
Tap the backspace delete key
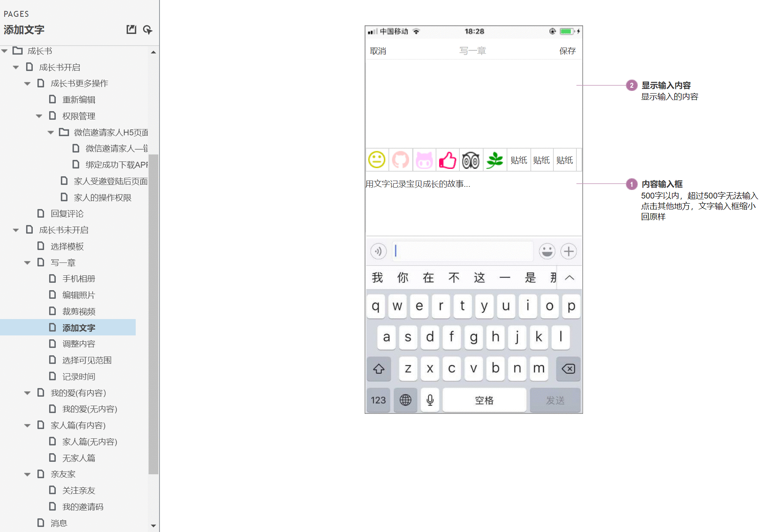568,369
